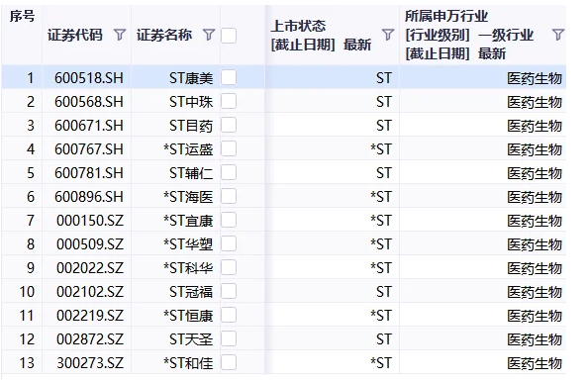Click security name ST目药
Screen dimensions: 588x382
click(x=191, y=126)
